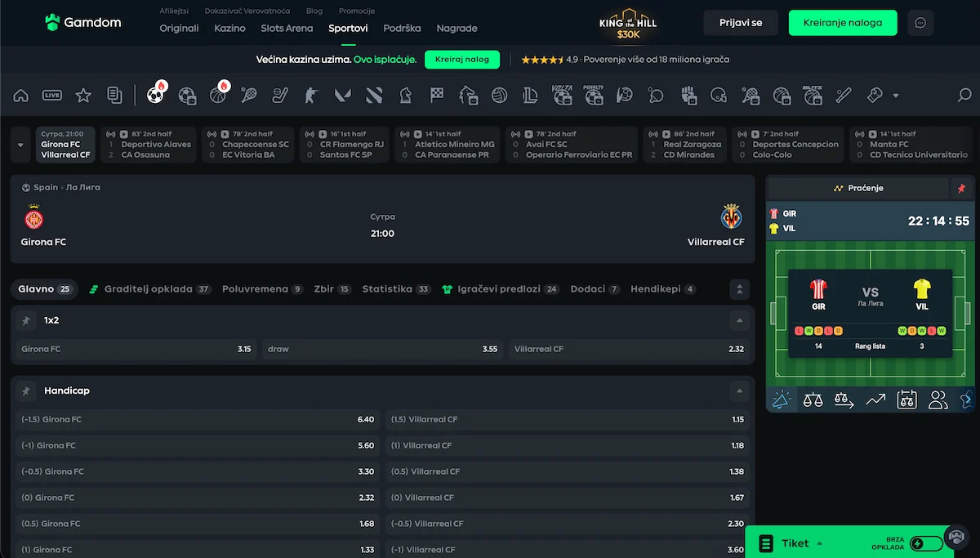This screenshot has width=980, height=558.
Task: Select the Penalty shootout icon
Action: coord(594,96)
